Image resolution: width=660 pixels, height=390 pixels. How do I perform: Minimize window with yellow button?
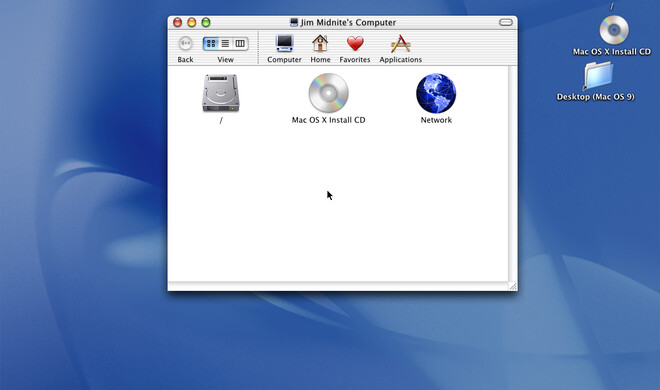(192, 22)
